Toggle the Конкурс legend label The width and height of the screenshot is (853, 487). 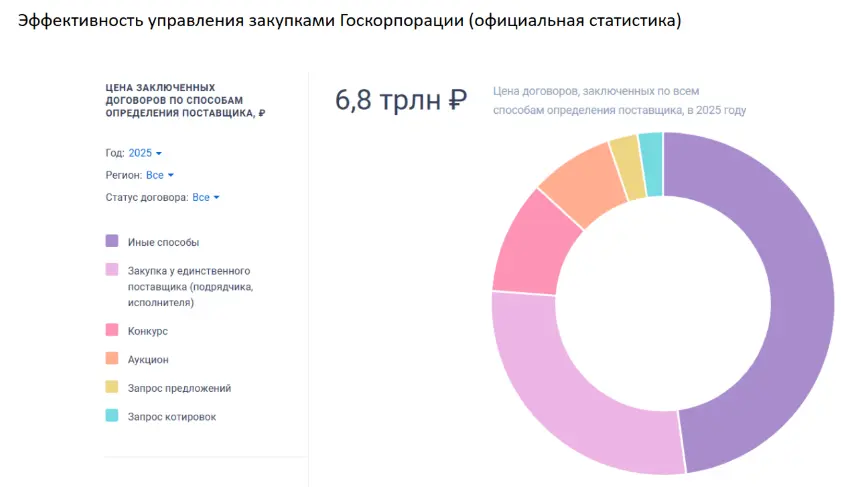[x=148, y=330]
